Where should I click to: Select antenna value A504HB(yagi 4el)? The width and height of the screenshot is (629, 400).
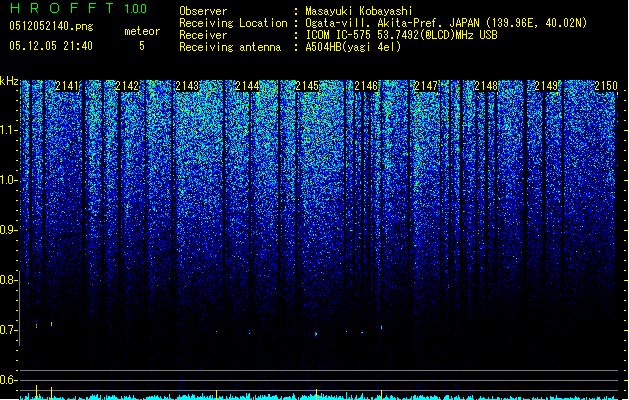(x=353, y=47)
